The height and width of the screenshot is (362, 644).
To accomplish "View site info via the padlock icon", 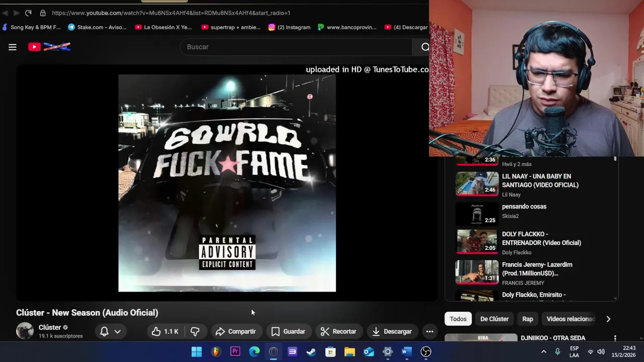I will 43,13.
